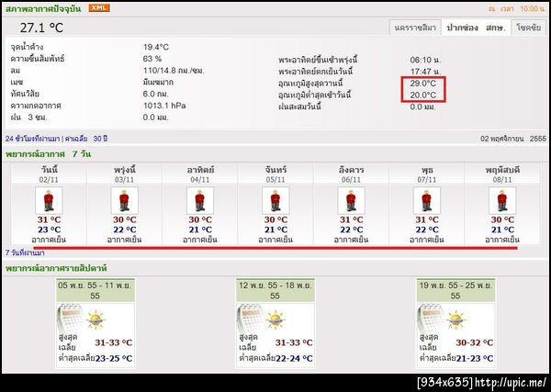Click the wind value 110/14.8 กม./ชม.
The width and height of the screenshot is (551, 392).
(174, 71)
